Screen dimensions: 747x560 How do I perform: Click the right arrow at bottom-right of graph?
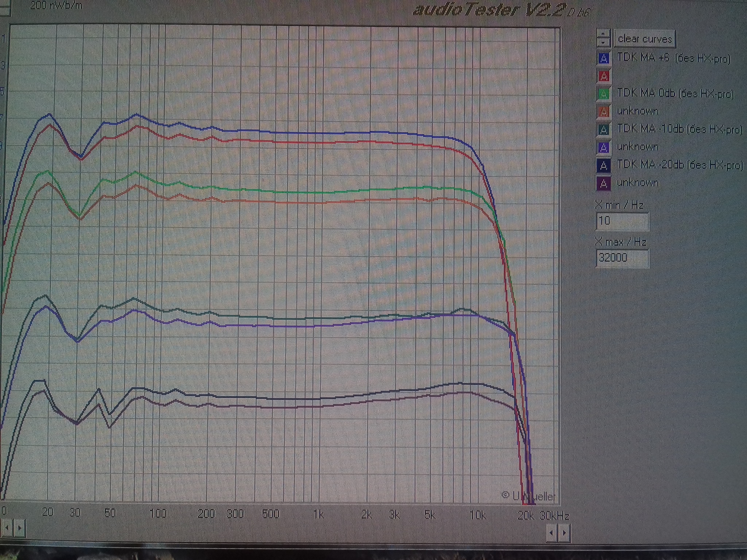point(564,533)
